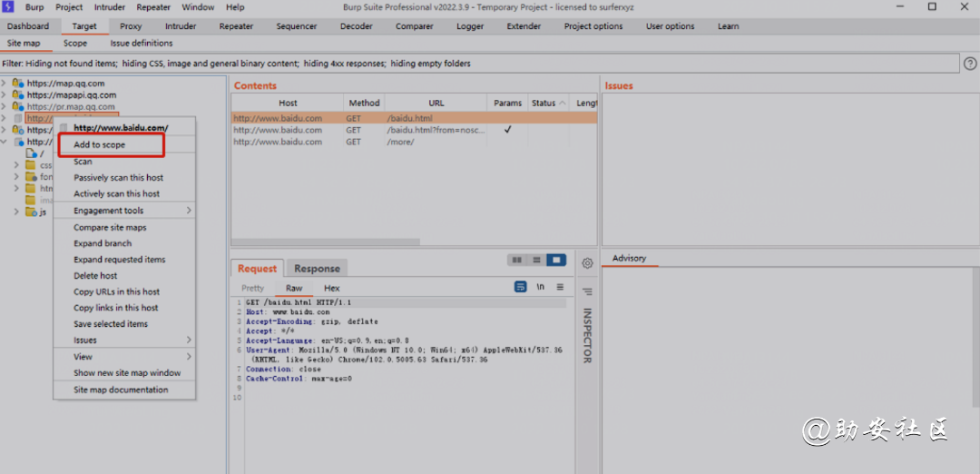Click the site map filter bar
Screen dimensions: 980x474
480,64
